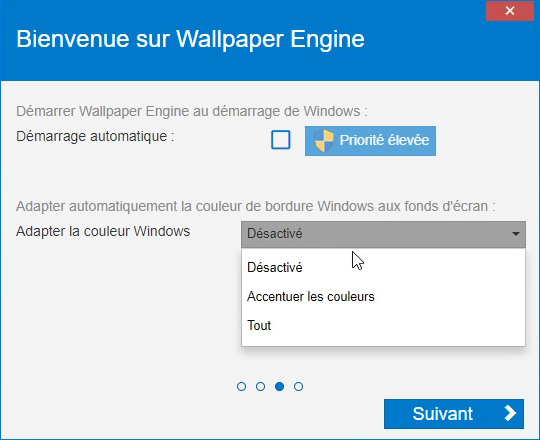Click the Adapter la couleur Windows label

103,231
